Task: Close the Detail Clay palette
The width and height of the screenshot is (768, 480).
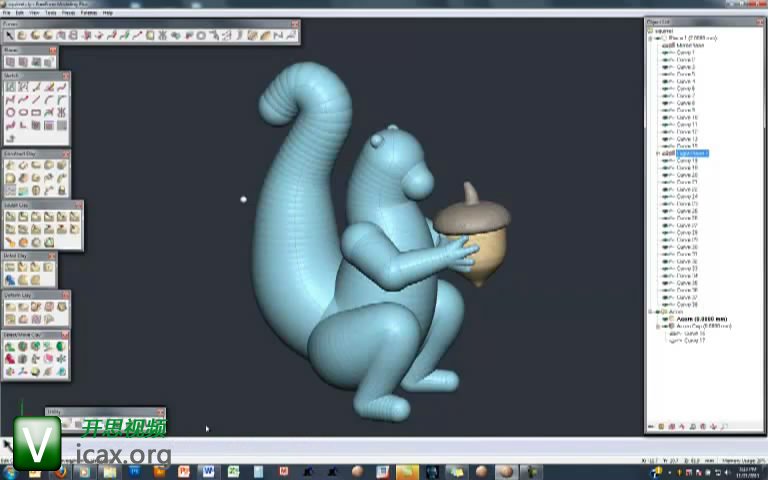Action: click(52, 256)
